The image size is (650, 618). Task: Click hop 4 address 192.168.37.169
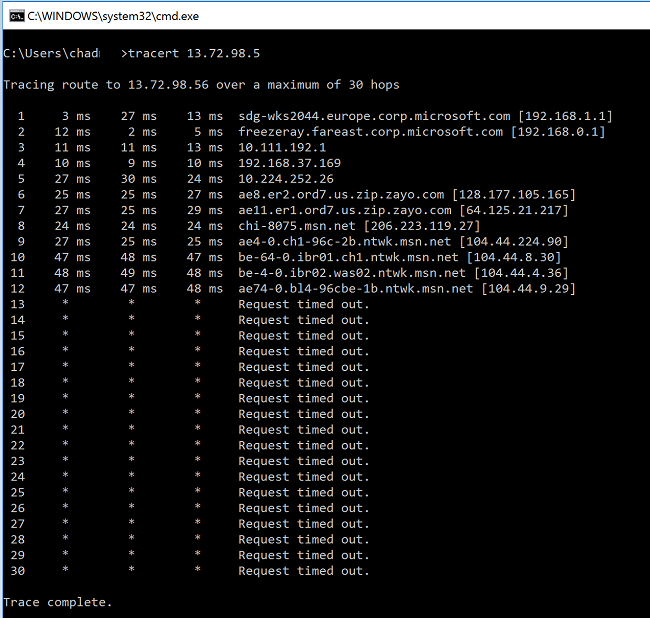click(289, 163)
